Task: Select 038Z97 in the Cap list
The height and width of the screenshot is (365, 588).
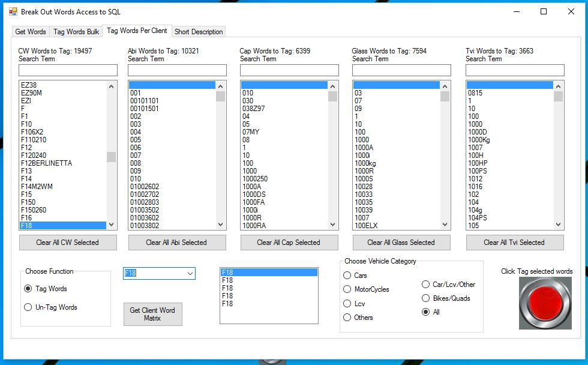Action: pos(284,109)
